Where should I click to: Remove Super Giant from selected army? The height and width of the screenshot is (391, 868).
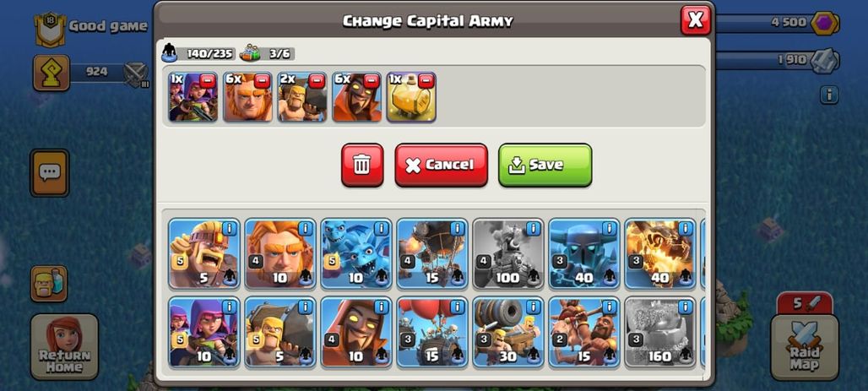[262, 81]
